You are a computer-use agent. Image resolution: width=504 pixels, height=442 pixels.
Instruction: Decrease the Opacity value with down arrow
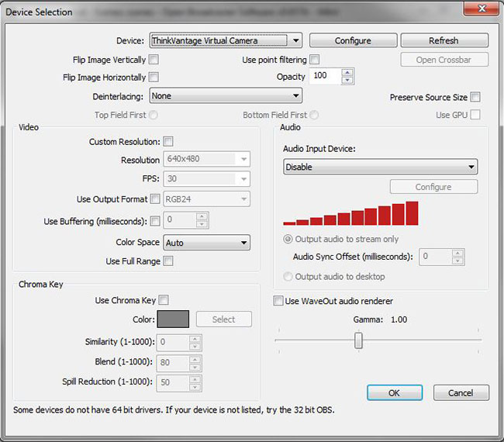point(347,80)
